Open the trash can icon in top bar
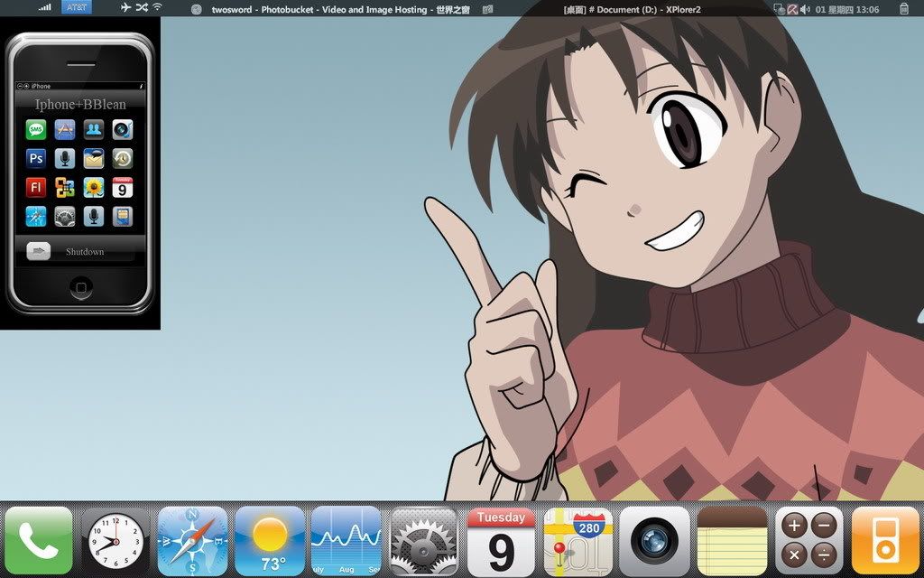Image resolution: width=924 pixels, height=578 pixels. click(904, 8)
